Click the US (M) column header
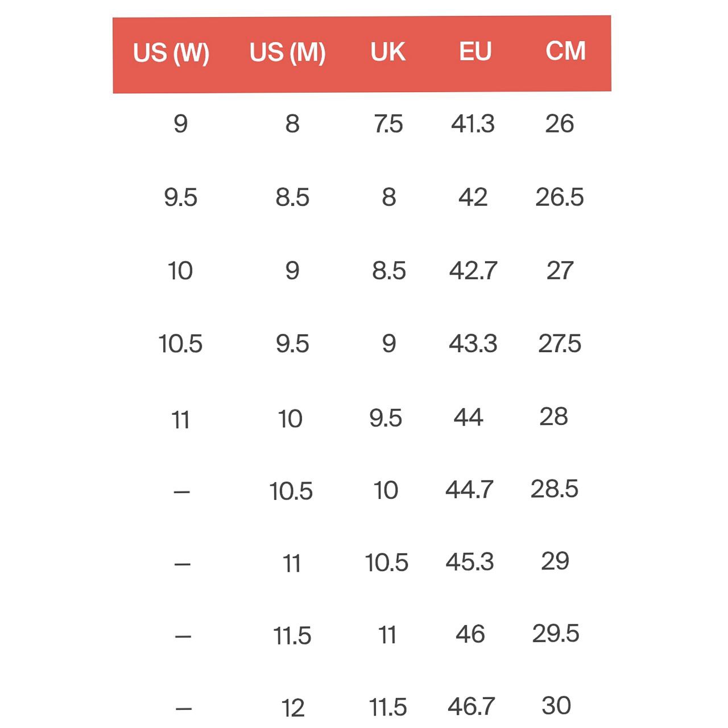Viewport: 728px width, 728px height. pos(287,53)
